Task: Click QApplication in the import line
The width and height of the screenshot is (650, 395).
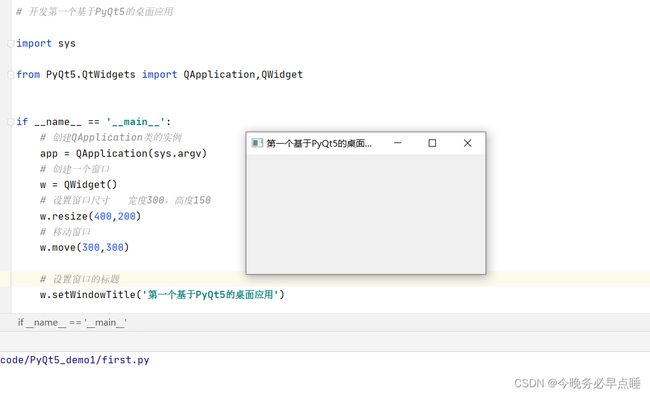Action: point(219,75)
